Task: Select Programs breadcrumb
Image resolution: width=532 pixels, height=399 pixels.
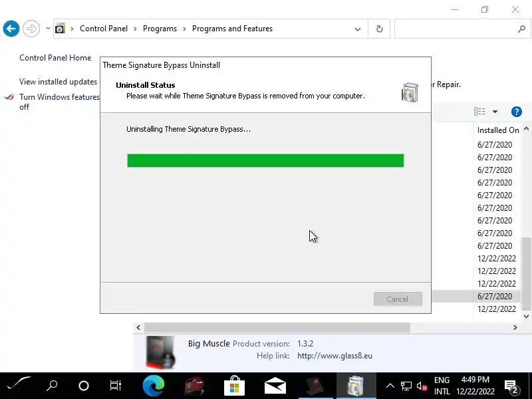Action: point(160,29)
